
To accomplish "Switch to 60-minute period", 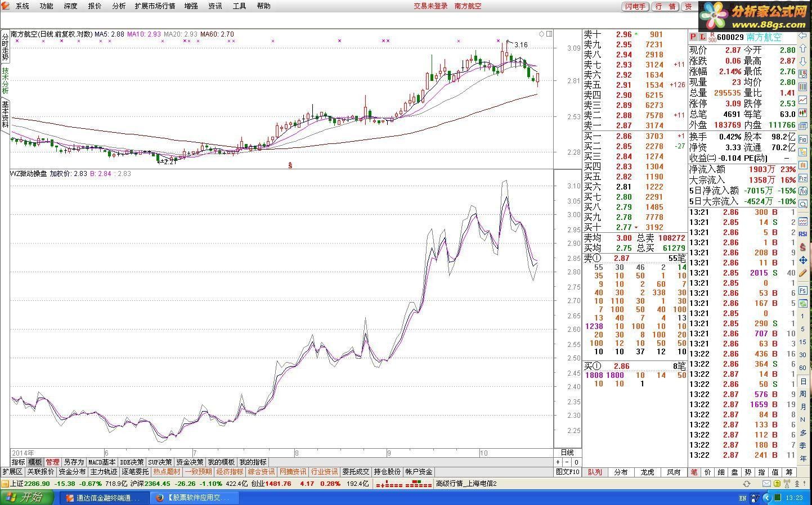I will [802, 368].
